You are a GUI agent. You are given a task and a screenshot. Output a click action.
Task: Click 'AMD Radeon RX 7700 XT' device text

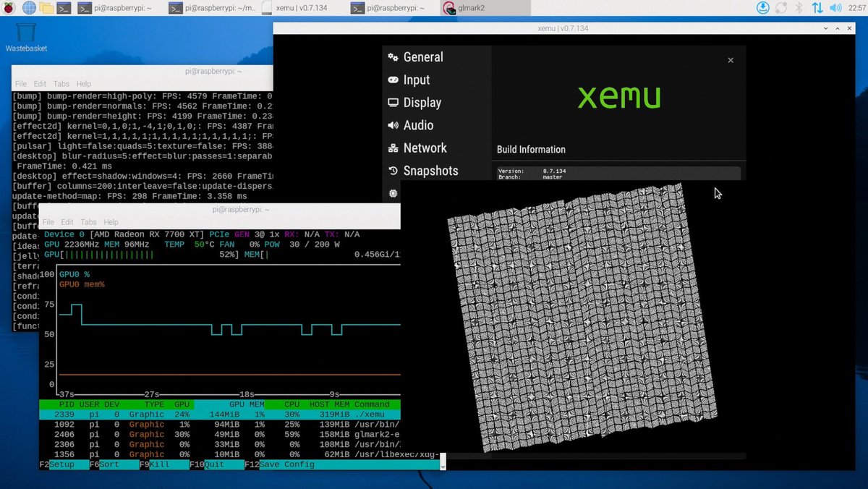pyautogui.click(x=148, y=235)
